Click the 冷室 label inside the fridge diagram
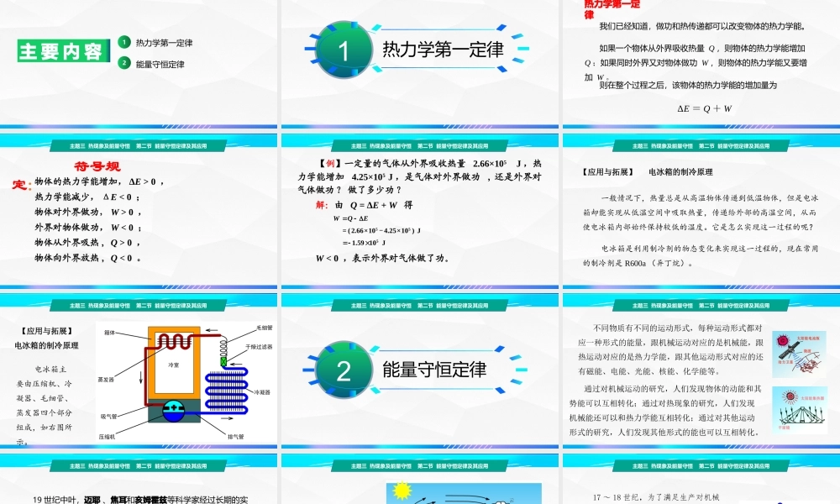The width and height of the screenshot is (840, 504). pos(174,365)
